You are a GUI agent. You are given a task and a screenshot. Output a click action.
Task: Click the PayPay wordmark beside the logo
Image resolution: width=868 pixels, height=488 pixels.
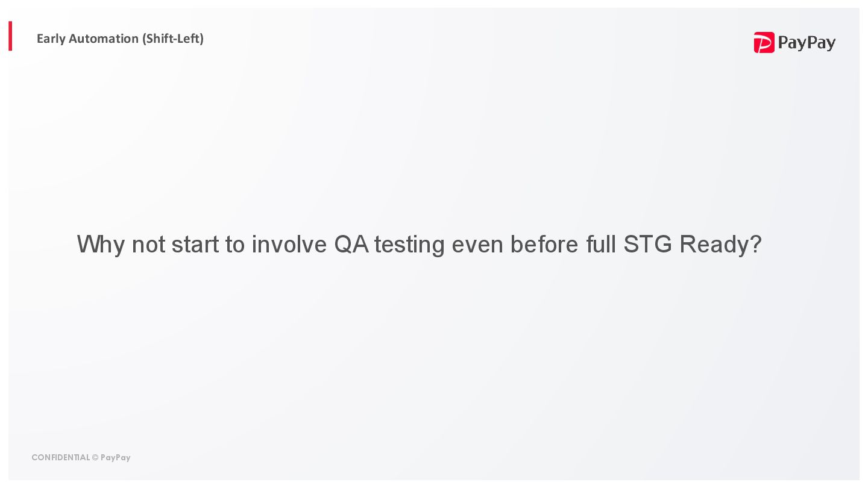807,43
